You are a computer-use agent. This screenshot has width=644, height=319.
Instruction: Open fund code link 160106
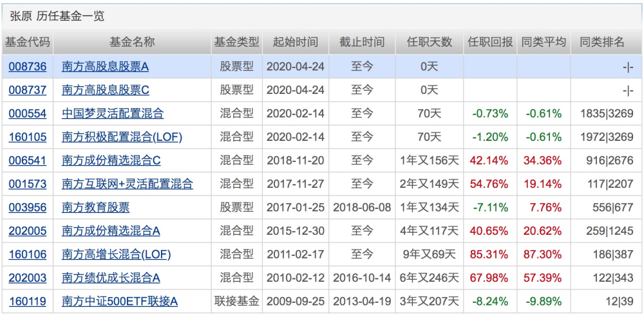27,255
